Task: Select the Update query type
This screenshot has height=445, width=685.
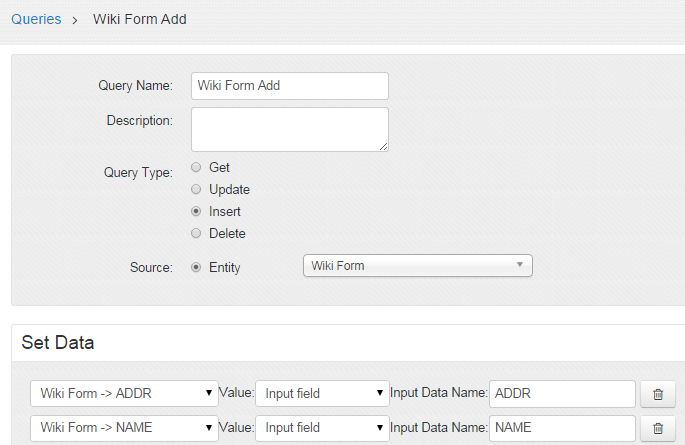Action: [x=196, y=189]
